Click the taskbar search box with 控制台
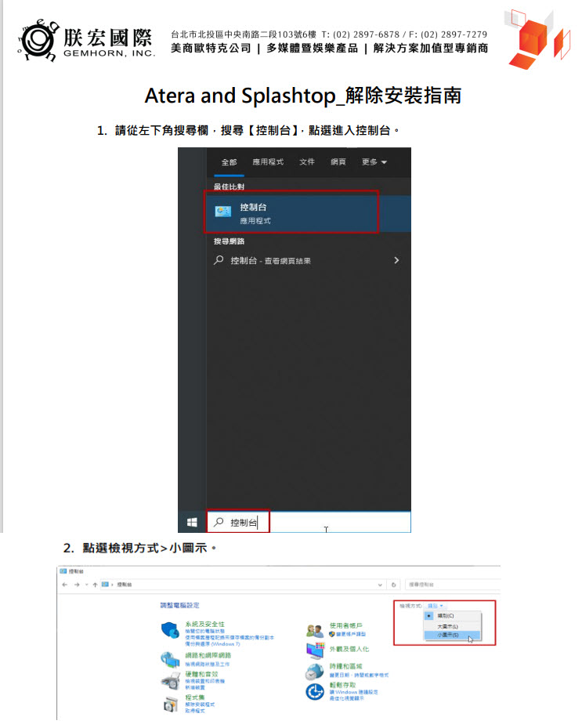582x728 pixels. 307,522
